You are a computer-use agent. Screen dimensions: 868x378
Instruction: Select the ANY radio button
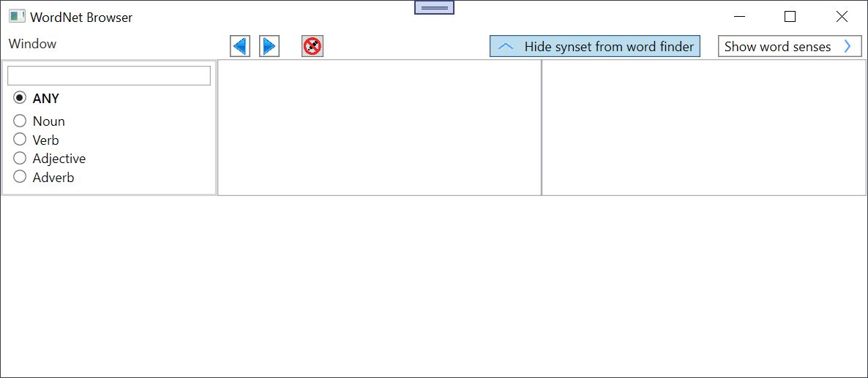20,98
